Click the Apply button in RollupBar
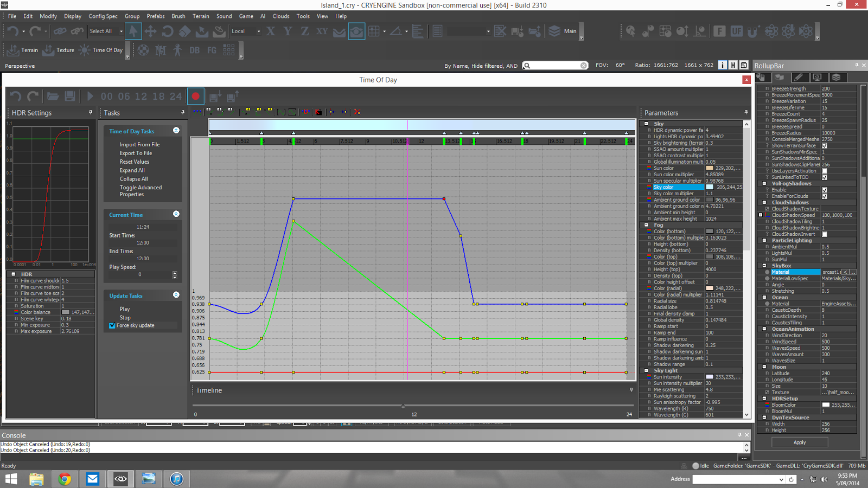This screenshot has width=868, height=488. 800,442
